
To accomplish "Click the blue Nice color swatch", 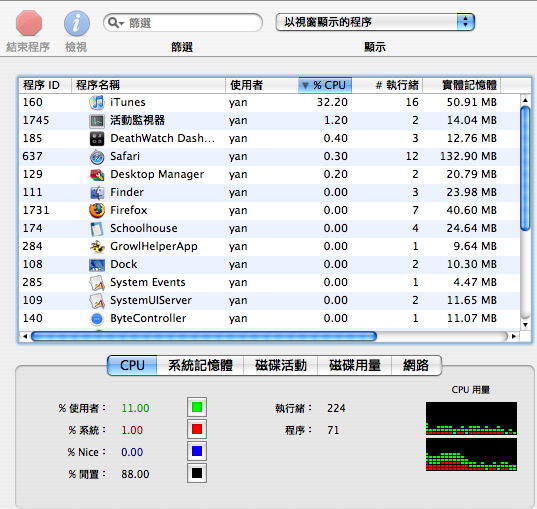I will (197, 451).
